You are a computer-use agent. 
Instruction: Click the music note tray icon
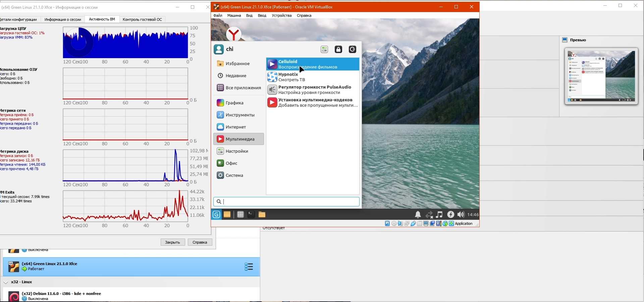click(x=439, y=214)
